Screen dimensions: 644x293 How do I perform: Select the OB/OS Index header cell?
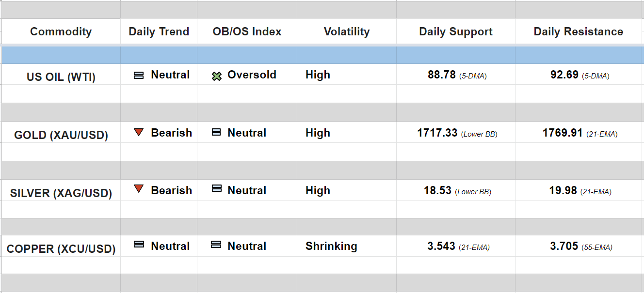[x=247, y=32]
